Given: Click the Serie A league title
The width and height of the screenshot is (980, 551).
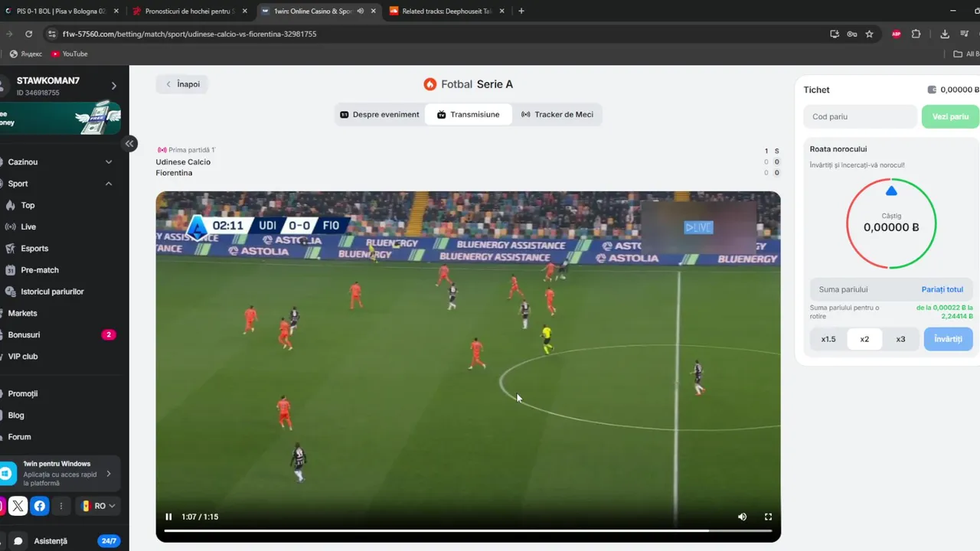Looking at the screenshot, I should click(495, 84).
